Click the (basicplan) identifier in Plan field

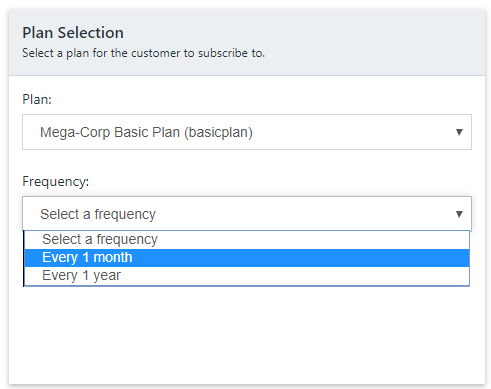click(218, 132)
